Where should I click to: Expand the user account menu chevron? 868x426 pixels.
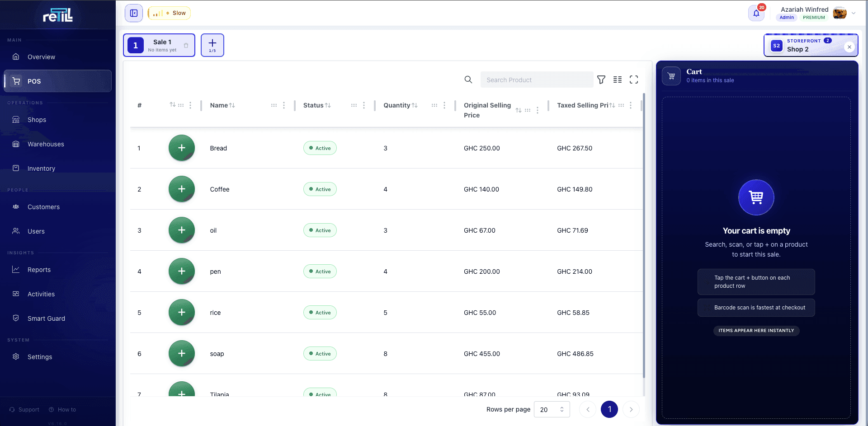click(854, 13)
